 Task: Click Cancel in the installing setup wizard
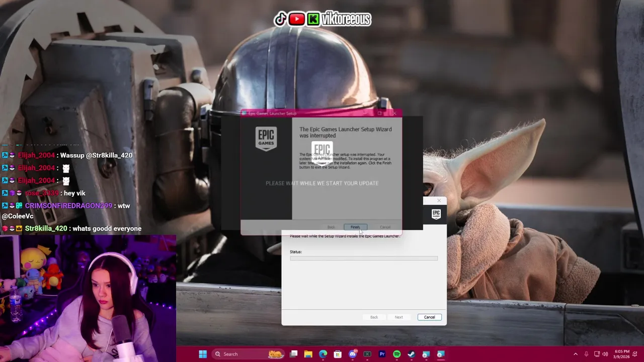pos(429,317)
